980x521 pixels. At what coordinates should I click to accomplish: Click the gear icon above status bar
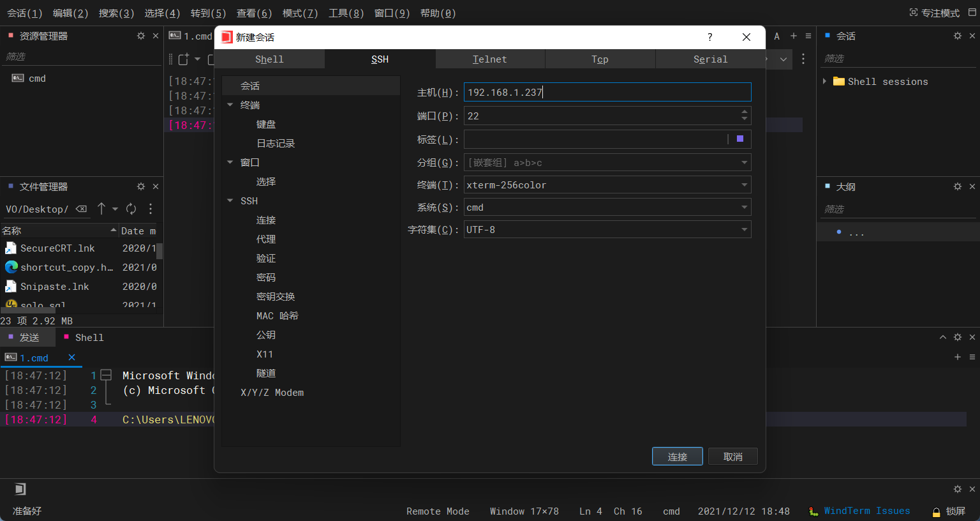(958, 489)
